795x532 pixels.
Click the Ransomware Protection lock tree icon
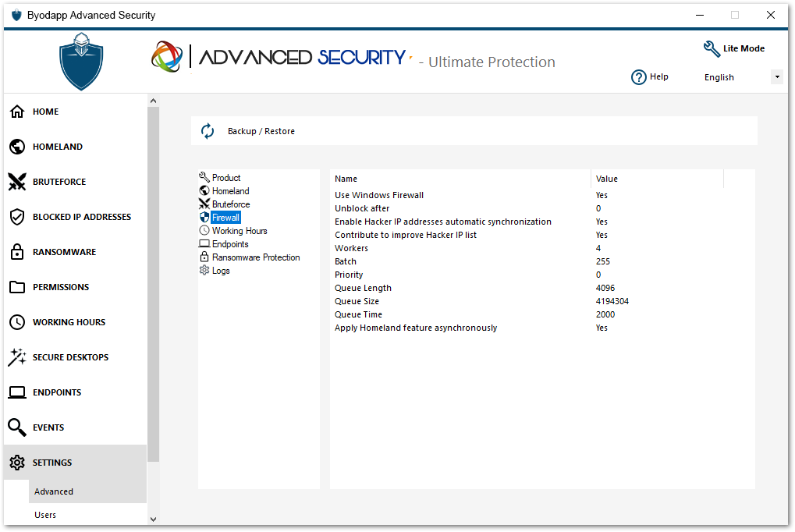tap(204, 257)
